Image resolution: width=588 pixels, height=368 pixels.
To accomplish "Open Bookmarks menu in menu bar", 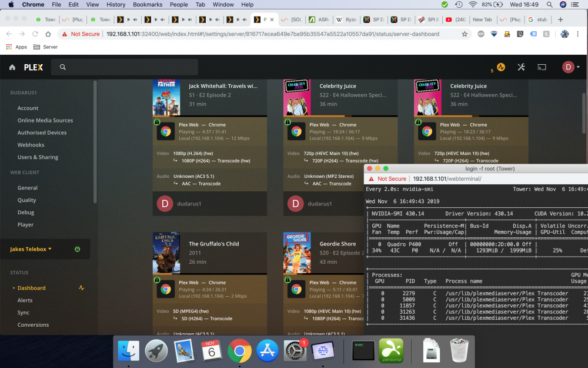I will click(148, 5).
